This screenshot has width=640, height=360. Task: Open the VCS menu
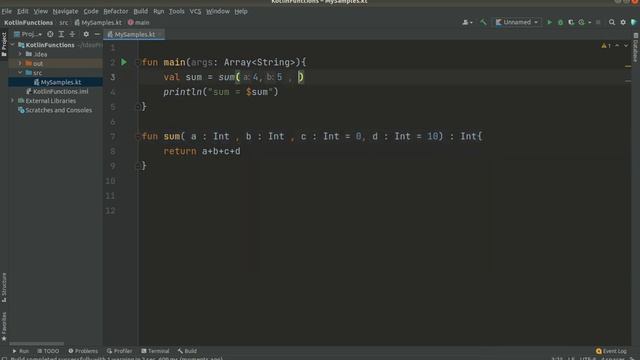click(195, 11)
